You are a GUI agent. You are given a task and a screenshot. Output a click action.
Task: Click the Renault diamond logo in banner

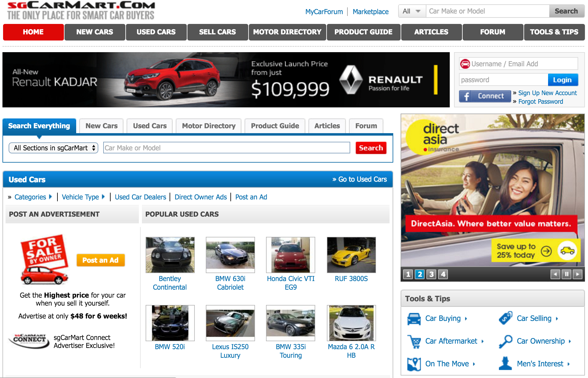pos(351,80)
